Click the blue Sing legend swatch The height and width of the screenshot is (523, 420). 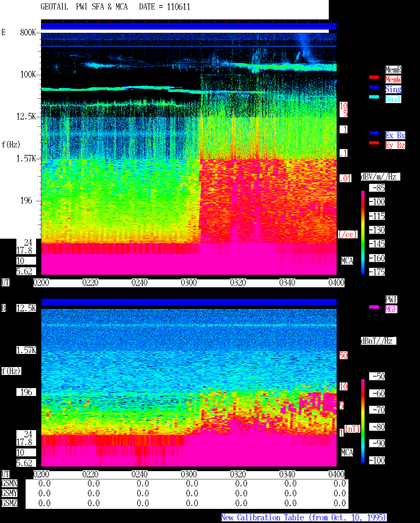click(374, 87)
